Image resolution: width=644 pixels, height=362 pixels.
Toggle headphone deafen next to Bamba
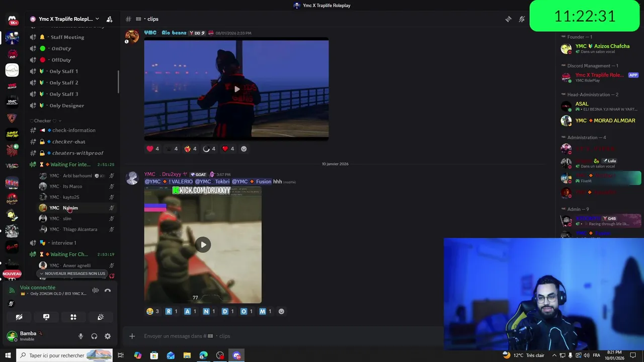point(94,336)
